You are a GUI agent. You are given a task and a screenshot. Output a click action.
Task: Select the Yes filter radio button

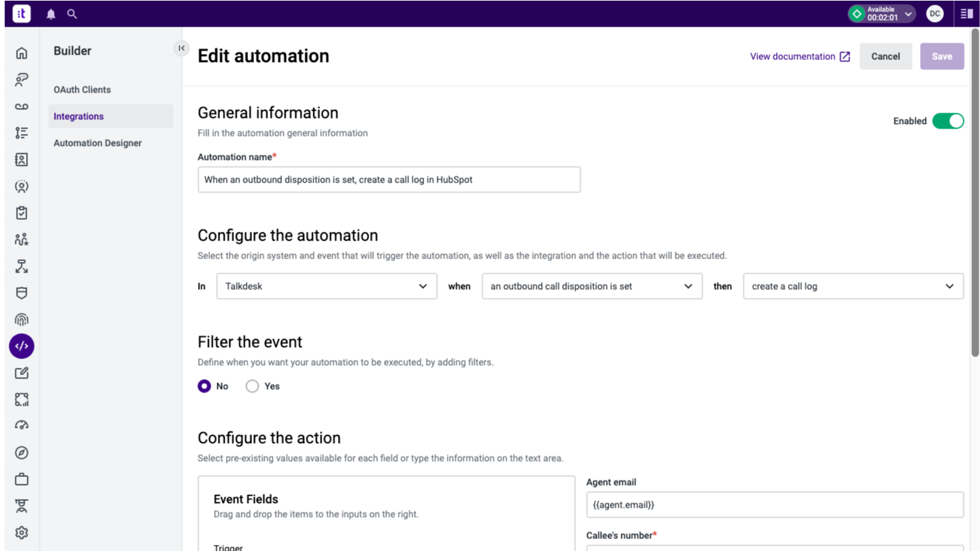click(252, 386)
